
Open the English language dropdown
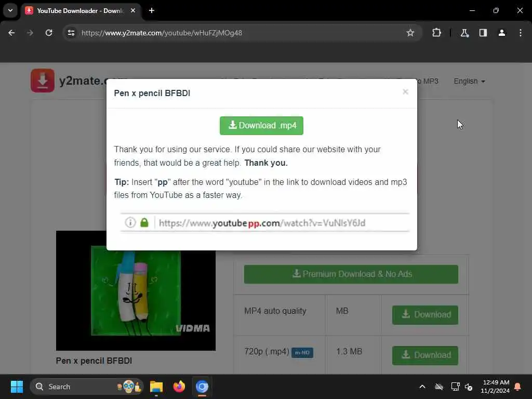(x=469, y=82)
